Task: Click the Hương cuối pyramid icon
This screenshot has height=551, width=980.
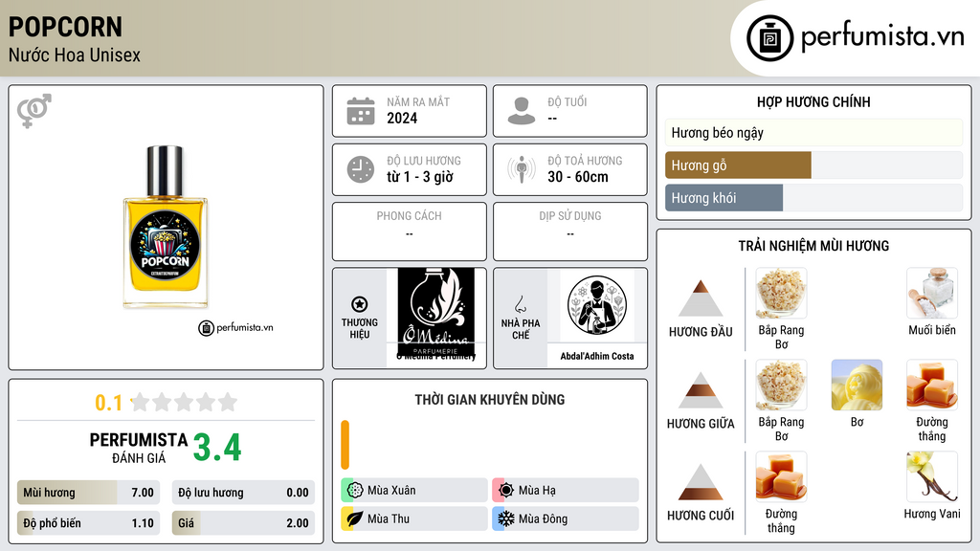Action: [701, 482]
